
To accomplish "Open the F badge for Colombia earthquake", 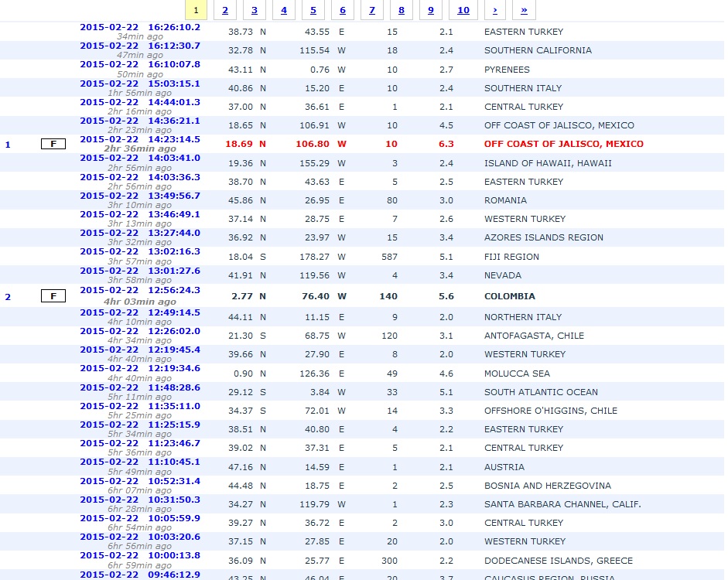I will coord(53,295).
